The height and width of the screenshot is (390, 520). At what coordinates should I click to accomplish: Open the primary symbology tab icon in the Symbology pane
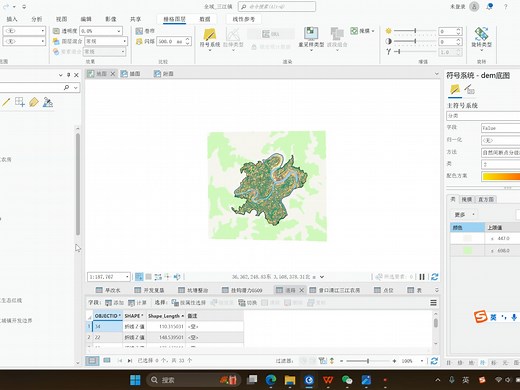click(455, 89)
